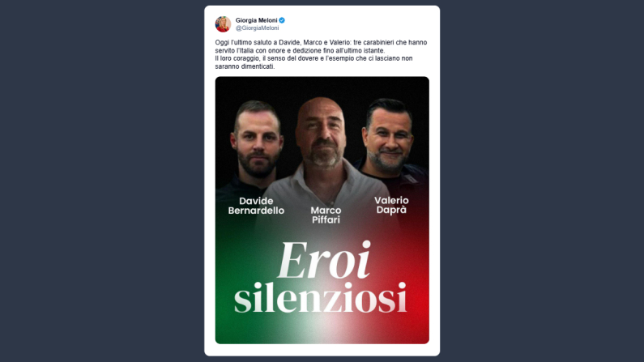The image size is (644, 362).
Task: Click the black top area of the poster image
Action: coord(322,87)
